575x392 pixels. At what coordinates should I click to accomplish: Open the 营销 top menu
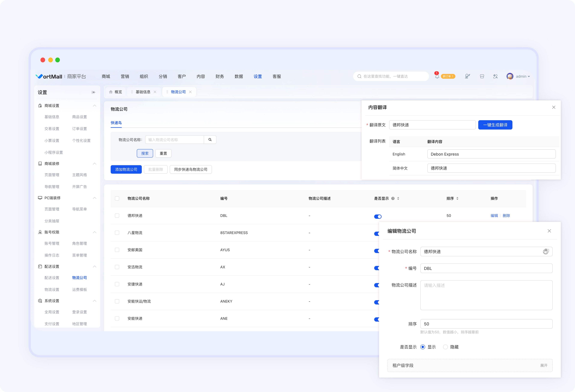click(x=125, y=77)
